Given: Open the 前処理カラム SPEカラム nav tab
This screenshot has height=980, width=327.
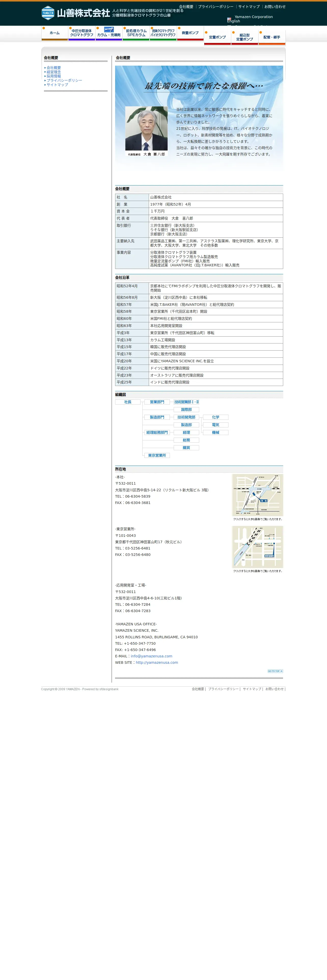Looking at the screenshot, I should coord(136,33).
